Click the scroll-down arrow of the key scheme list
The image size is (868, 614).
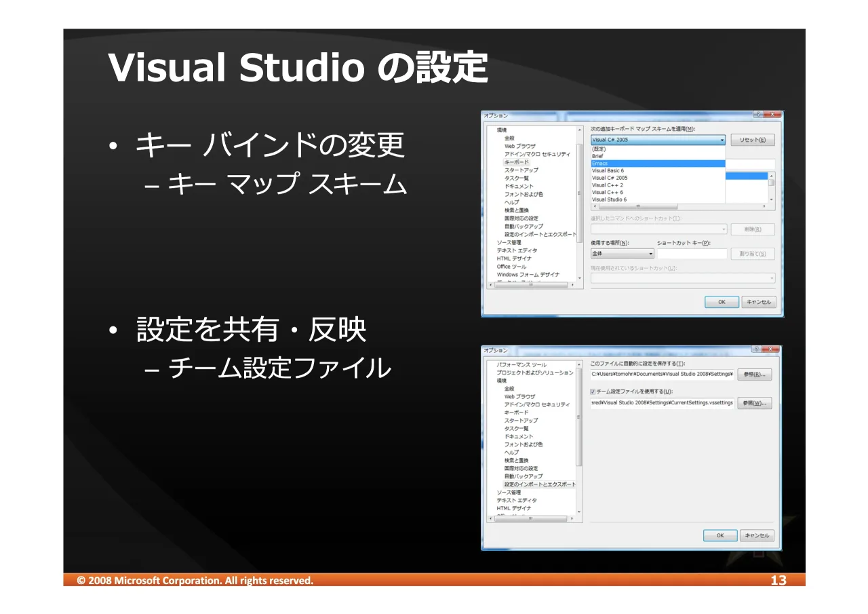(x=771, y=199)
